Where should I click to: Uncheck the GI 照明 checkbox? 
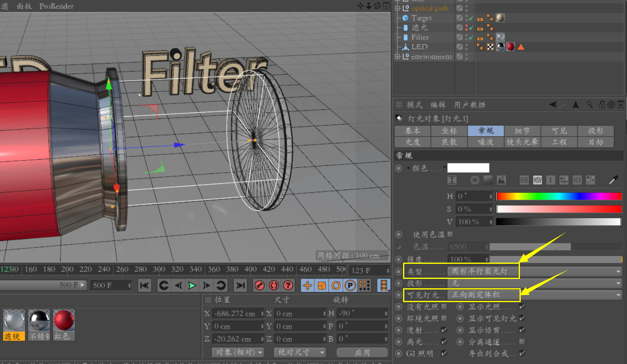click(x=444, y=353)
